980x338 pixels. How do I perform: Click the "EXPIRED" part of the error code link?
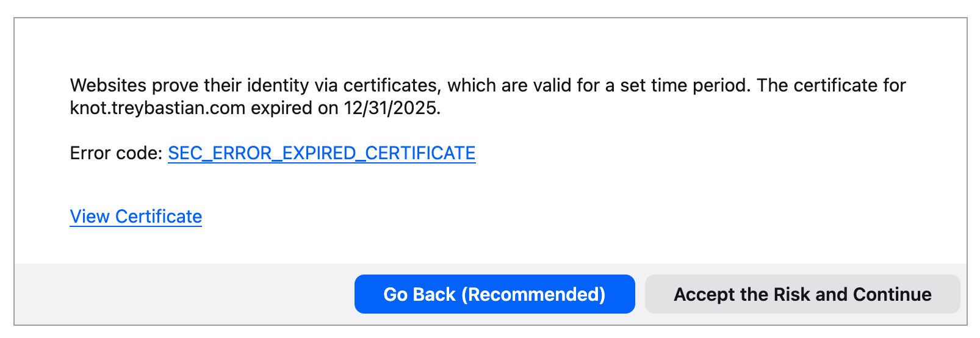tap(319, 153)
